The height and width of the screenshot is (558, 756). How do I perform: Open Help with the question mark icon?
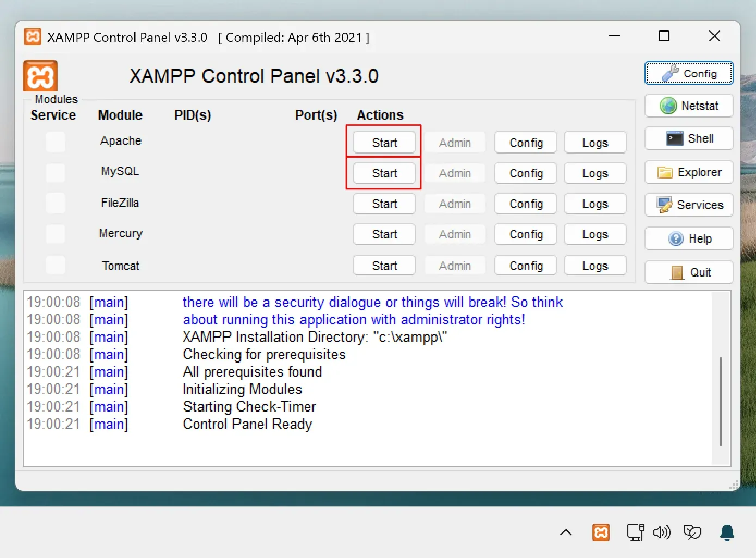point(689,238)
